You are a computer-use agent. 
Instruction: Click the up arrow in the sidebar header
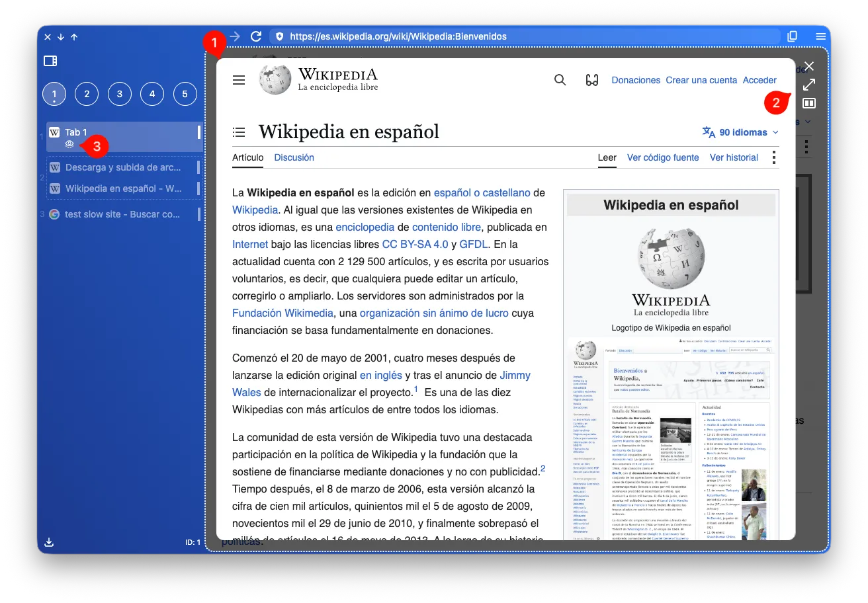(74, 37)
